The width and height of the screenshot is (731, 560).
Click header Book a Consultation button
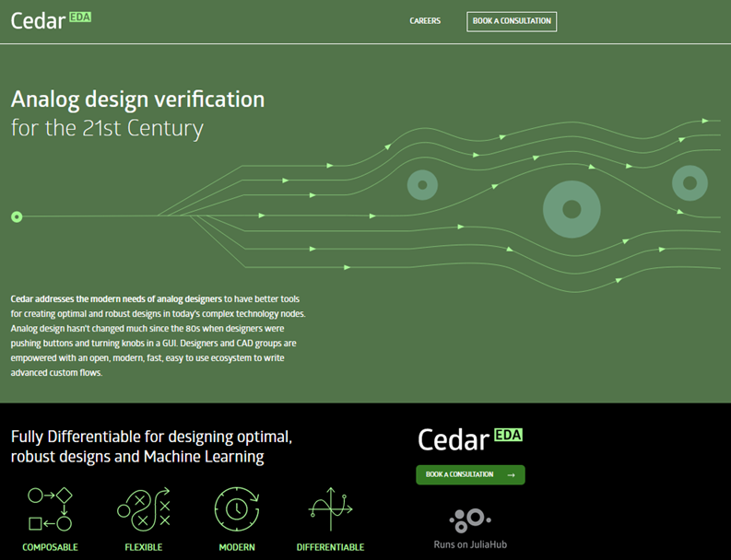[512, 21]
